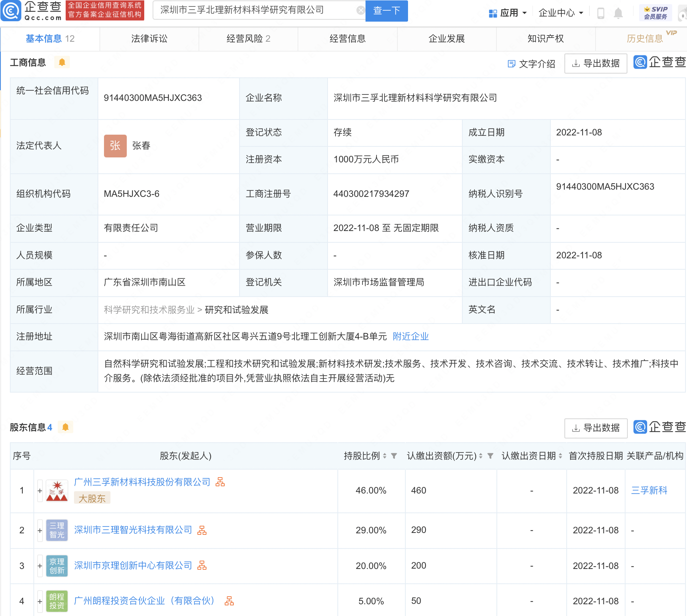The height and width of the screenshot is (616, 687).
Task: Sort by 认缴出资额 arrows
Action: coord(481,456)
